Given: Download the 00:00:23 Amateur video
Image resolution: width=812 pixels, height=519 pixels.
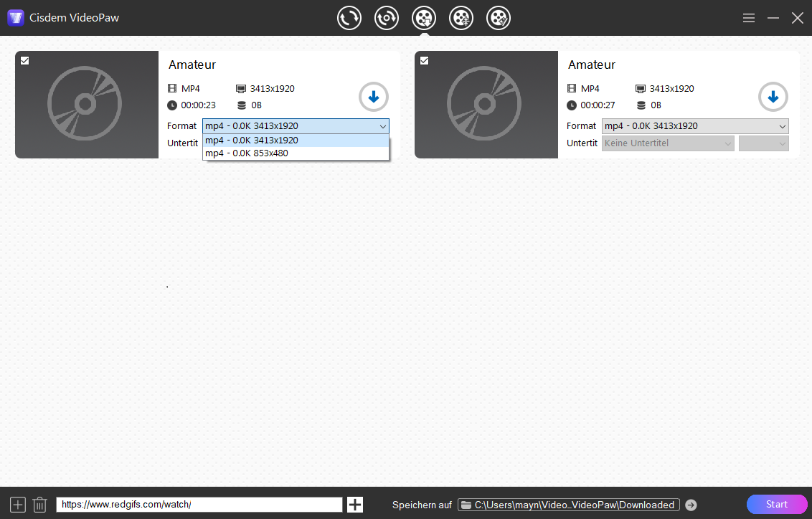Looking at the screenshot, I should coord(374,97).
